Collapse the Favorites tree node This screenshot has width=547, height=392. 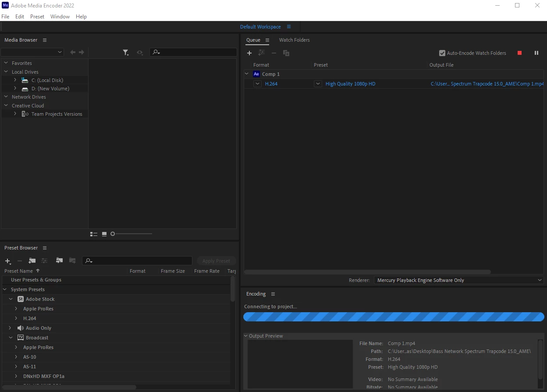point(6,63)
